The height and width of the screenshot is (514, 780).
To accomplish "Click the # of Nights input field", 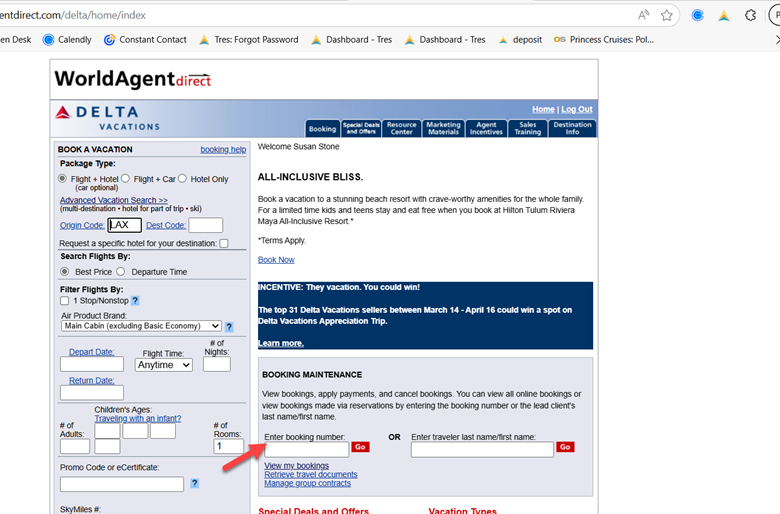I will click(x=216, y=364).
